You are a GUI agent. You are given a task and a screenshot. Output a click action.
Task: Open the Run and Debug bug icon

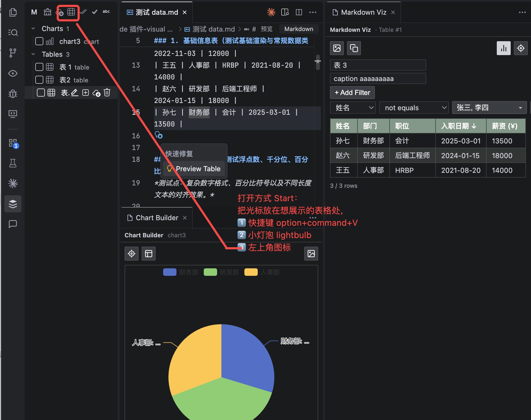(x=13, y=94)
